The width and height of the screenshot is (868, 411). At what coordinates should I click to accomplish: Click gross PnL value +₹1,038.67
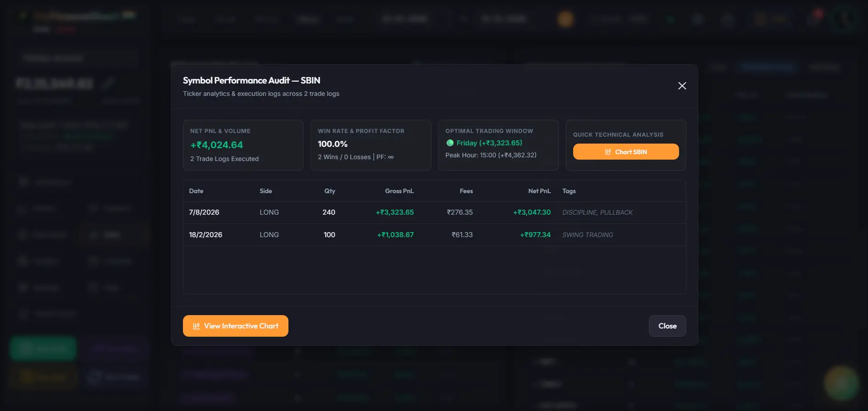(x=395, y=235)
